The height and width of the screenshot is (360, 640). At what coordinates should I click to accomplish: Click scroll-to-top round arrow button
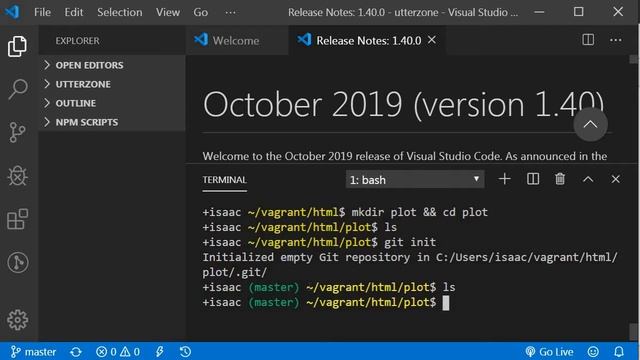pos(590,124)
